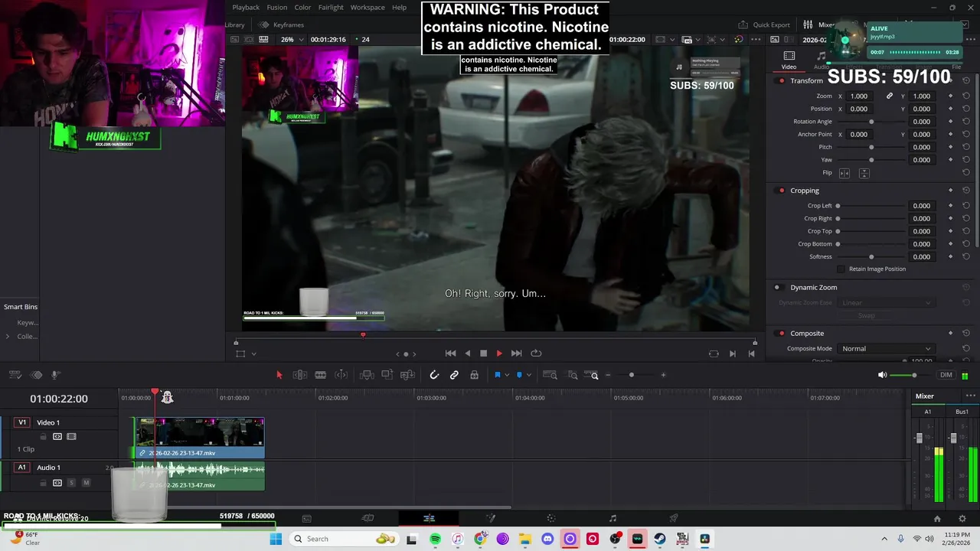Reset the Transform section
Image resolution: width=980 pixels, height=551 pixels.
[966, 81]
